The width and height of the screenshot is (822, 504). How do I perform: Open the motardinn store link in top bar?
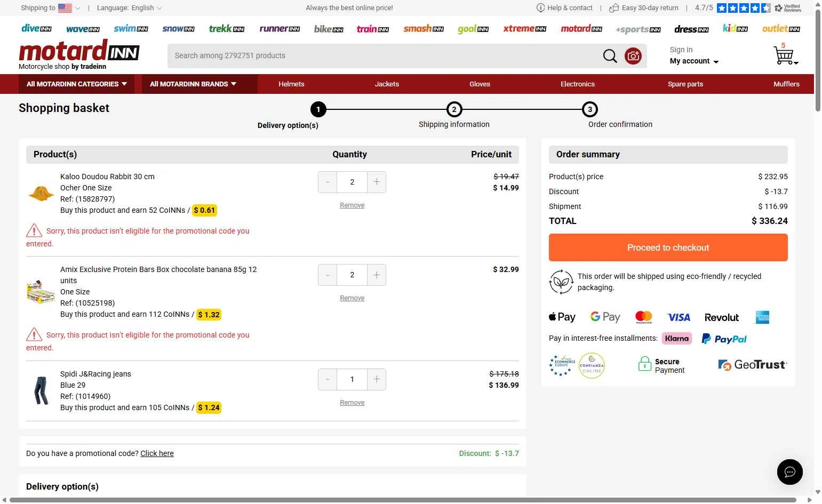coord(581,29)
